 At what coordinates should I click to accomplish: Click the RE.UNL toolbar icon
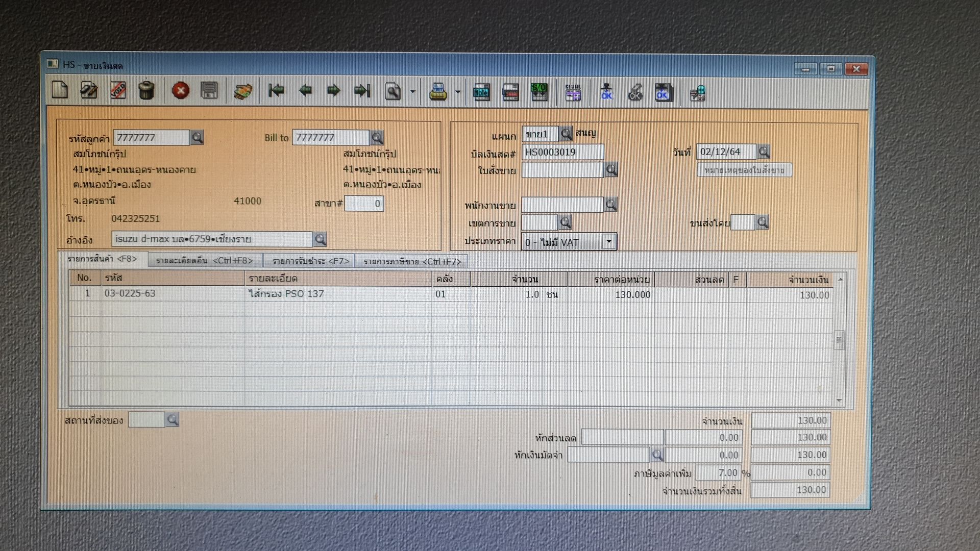pyautogui.click(x=573, y=93)
